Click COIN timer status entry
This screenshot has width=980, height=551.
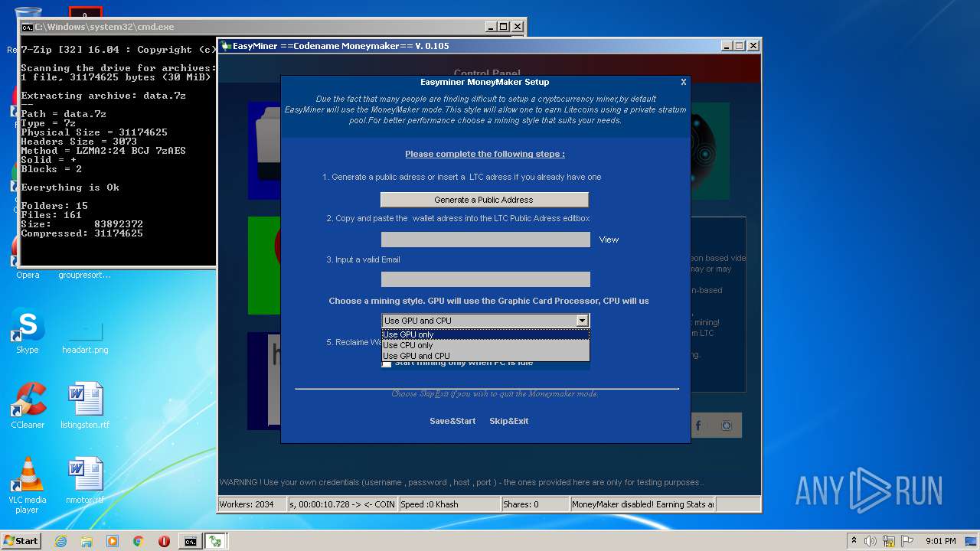tap(342, 504)
